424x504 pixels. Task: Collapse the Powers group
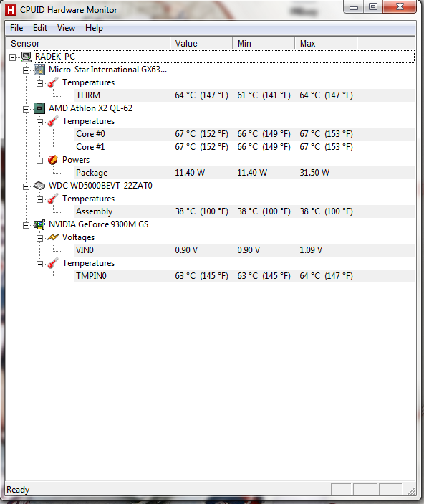[39, 161]
